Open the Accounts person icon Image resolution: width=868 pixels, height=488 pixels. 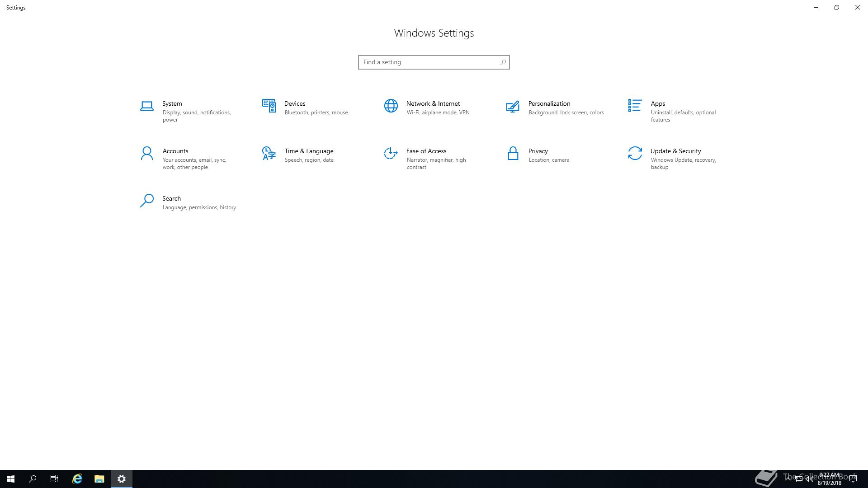point(146,153)
